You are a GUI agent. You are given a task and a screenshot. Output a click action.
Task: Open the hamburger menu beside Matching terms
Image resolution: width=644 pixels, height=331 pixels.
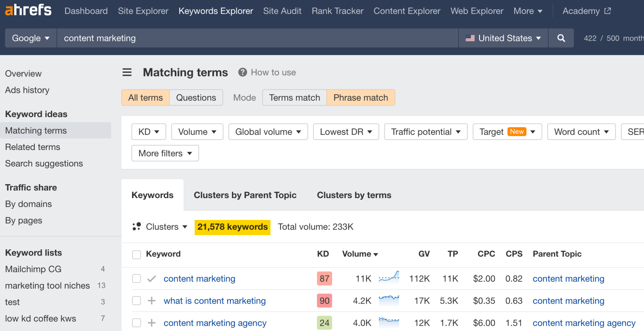[x=127, y=72]
